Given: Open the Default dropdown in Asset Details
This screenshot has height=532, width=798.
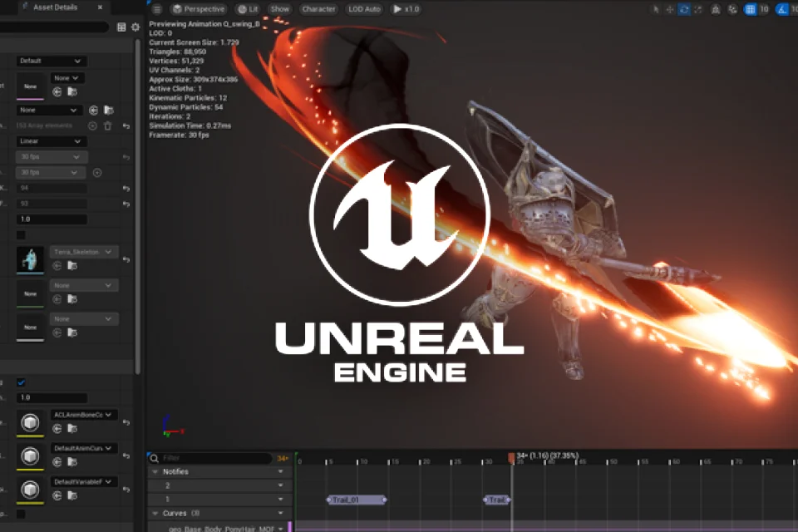Looking at the screenshot, I should click(51, 61).
